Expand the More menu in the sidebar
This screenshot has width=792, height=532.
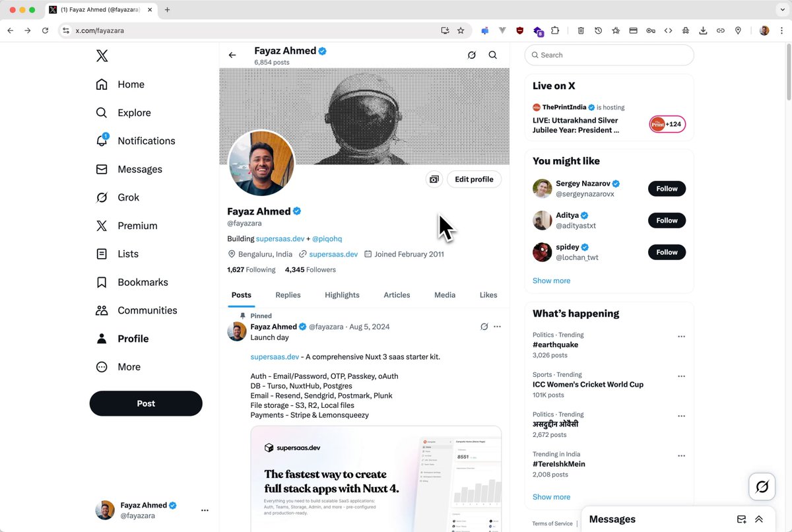tap(118, 367)
